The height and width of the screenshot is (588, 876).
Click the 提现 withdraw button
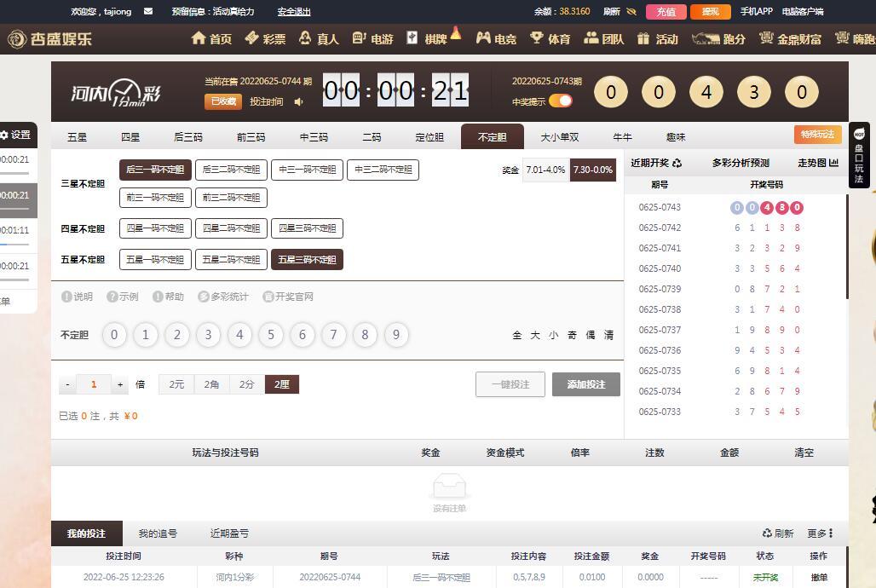(x=711, y=12)
